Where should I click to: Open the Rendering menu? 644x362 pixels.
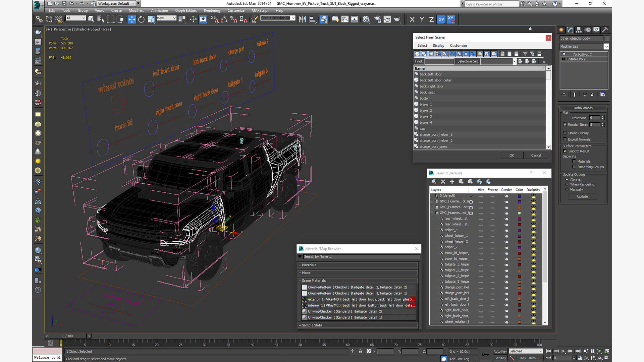[212, 10]
